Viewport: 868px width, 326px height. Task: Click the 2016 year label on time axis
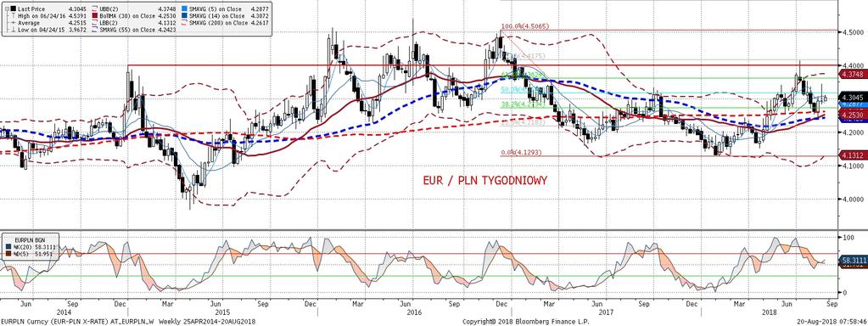tap(413, 312)
